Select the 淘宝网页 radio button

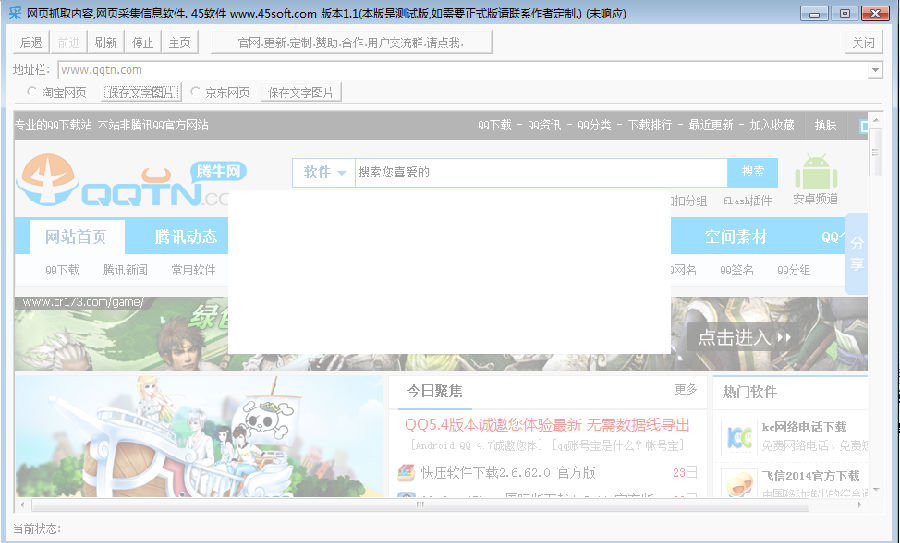tap(33, 92)
